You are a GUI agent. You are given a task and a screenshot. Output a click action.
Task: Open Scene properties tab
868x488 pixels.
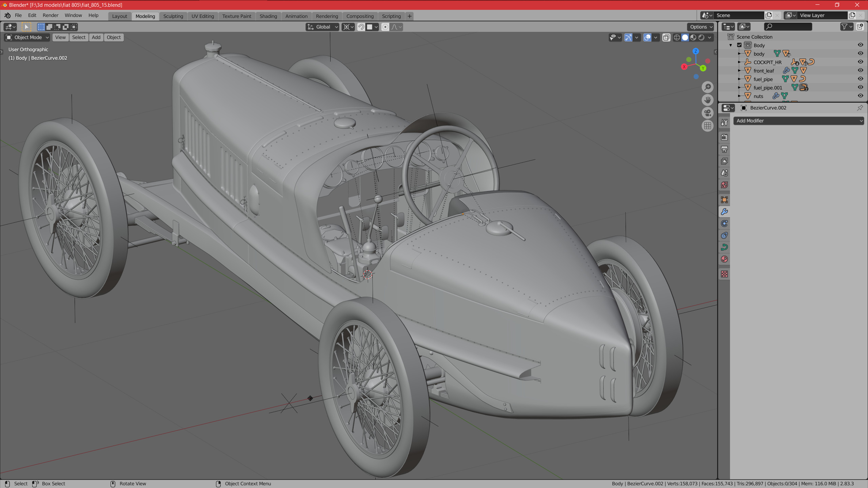(x=725, y=173)
